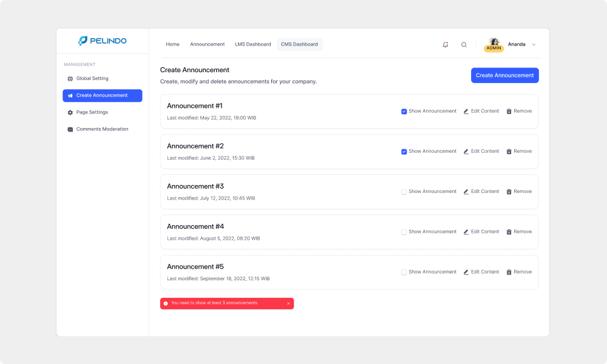Click pencil icon for Announcement #2
Image resolution: width=607 pixels, height=364 pixels.
(466, 152)
